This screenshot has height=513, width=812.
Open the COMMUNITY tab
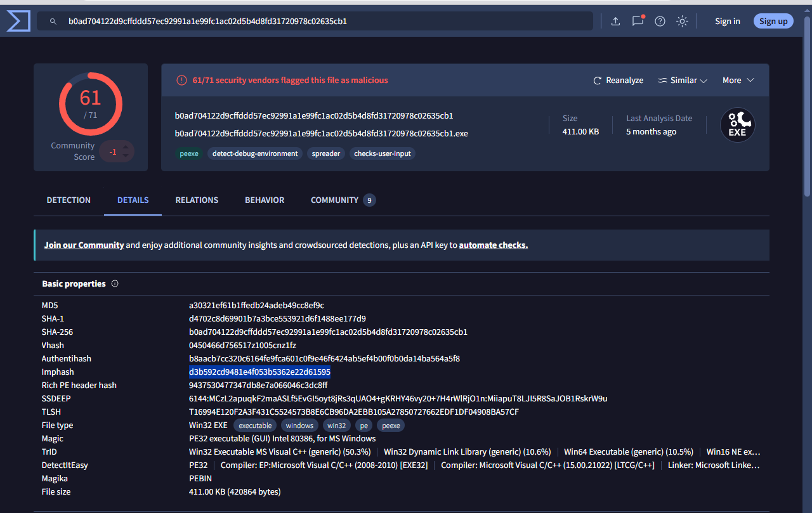click(x=343, y=200)
